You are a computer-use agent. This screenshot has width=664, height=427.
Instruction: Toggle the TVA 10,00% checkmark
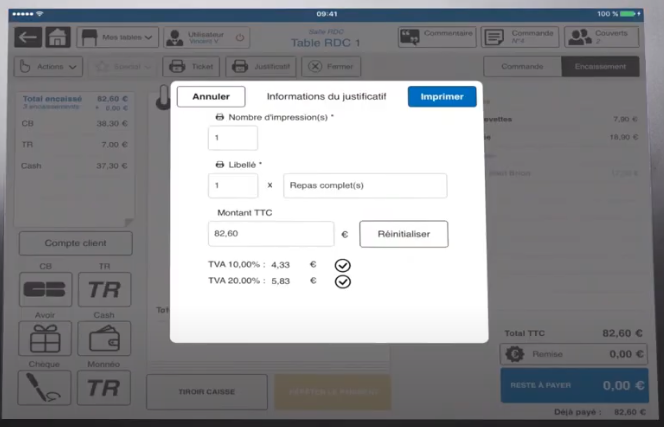(x=343, y=265)
